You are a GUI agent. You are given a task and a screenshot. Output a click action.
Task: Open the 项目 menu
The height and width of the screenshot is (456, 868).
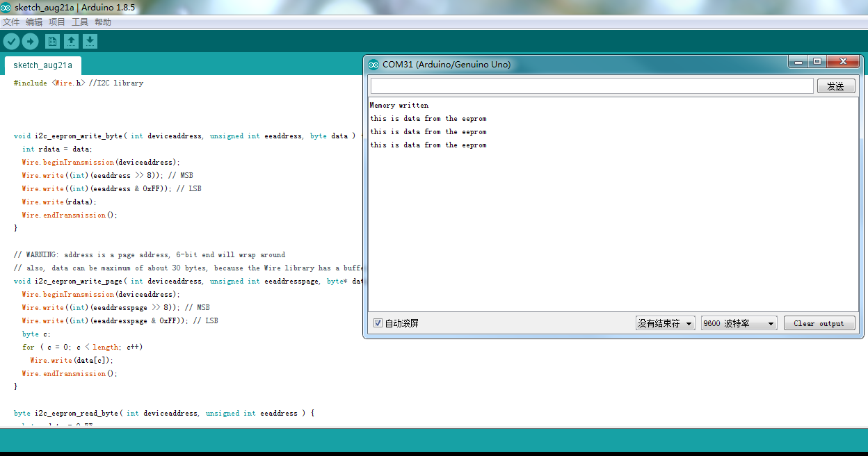click(x=56, y=22)
